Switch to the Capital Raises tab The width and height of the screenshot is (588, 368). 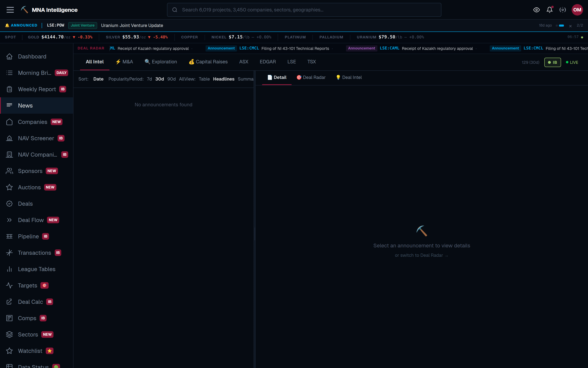point(208,62)
